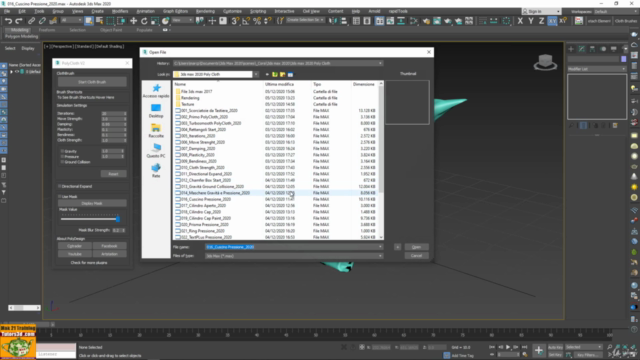Toggle the Auto Key button
Viewport: 640px width, 360px height.
[555, 347]
